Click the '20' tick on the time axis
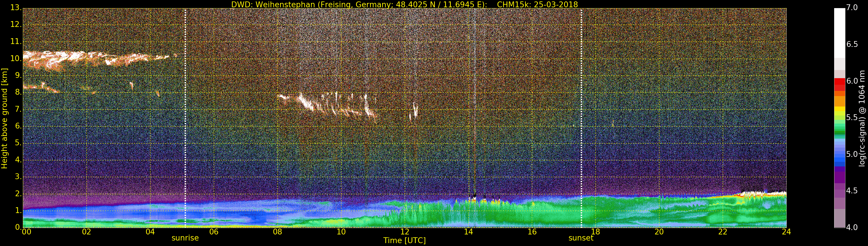 (659, 232)
